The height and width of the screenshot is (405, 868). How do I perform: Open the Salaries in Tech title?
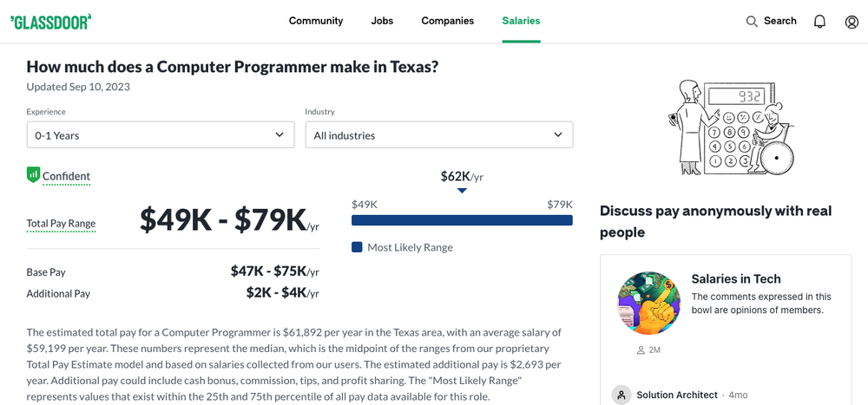pyautogui.click(x=736, y=279)
